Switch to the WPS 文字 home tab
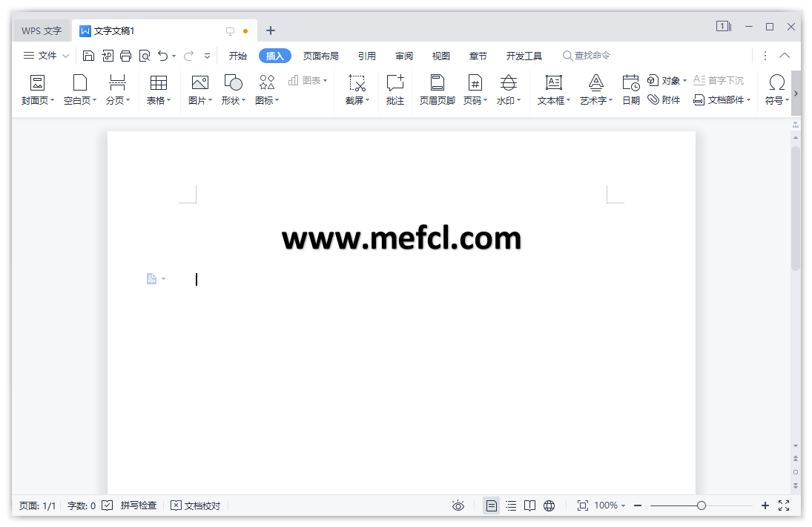Screen dimensions: 812x527 click(x=42, y=30)
